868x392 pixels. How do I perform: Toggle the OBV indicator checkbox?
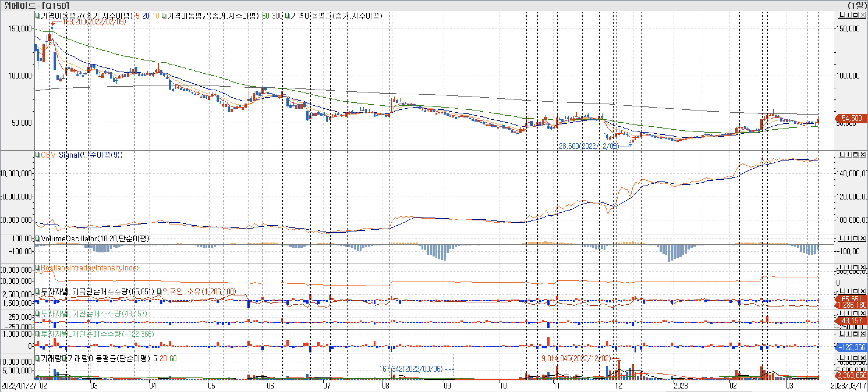[x=37, y=155]
